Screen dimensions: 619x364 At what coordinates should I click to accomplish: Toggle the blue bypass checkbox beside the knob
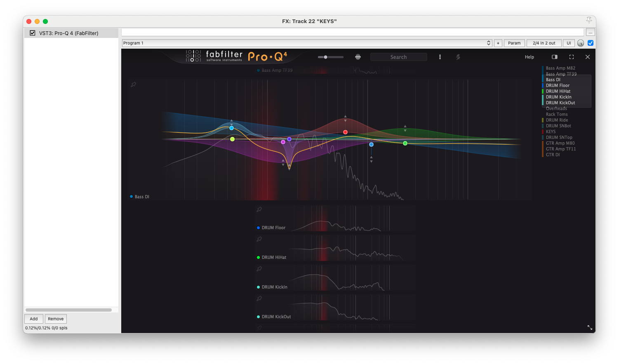(591, 43)
